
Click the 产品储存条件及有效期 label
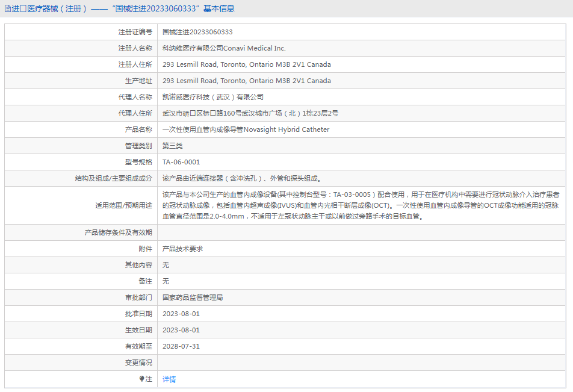pos(119,232)
